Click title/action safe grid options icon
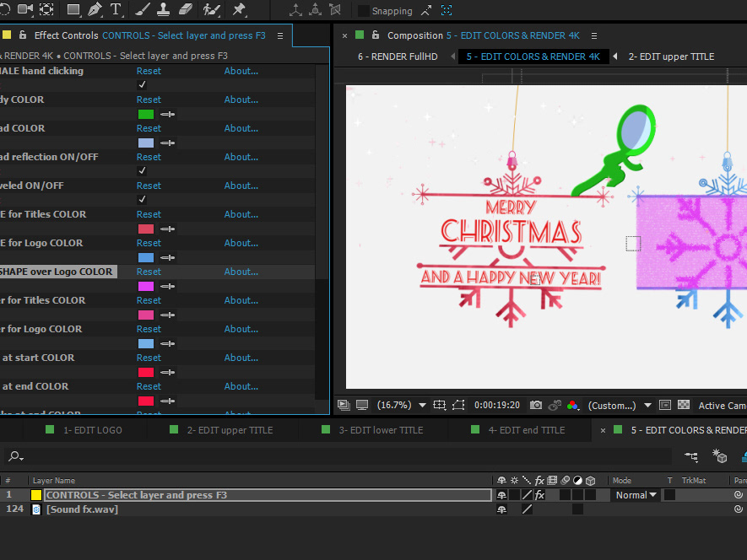 click(x=439, y=405)
